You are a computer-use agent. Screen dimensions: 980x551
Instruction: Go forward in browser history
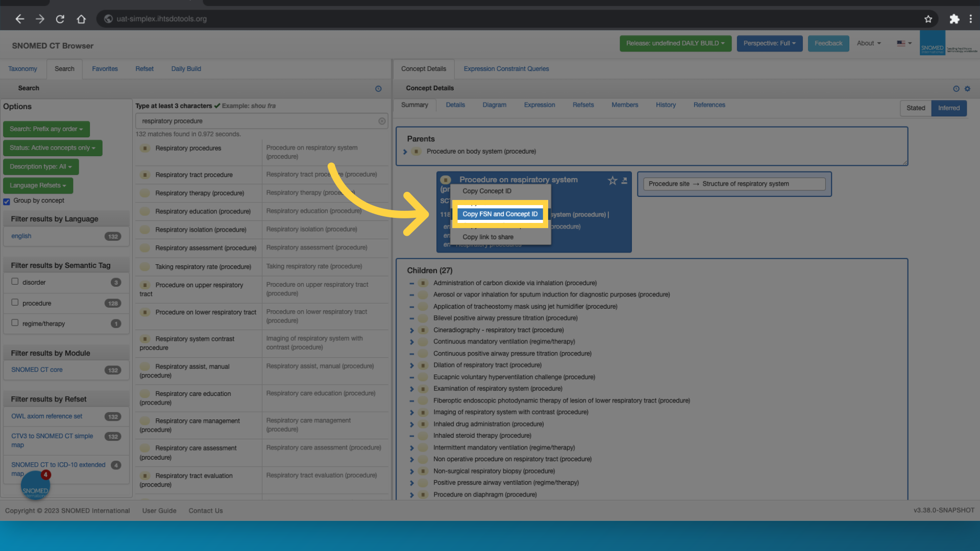tap(40, 19)
